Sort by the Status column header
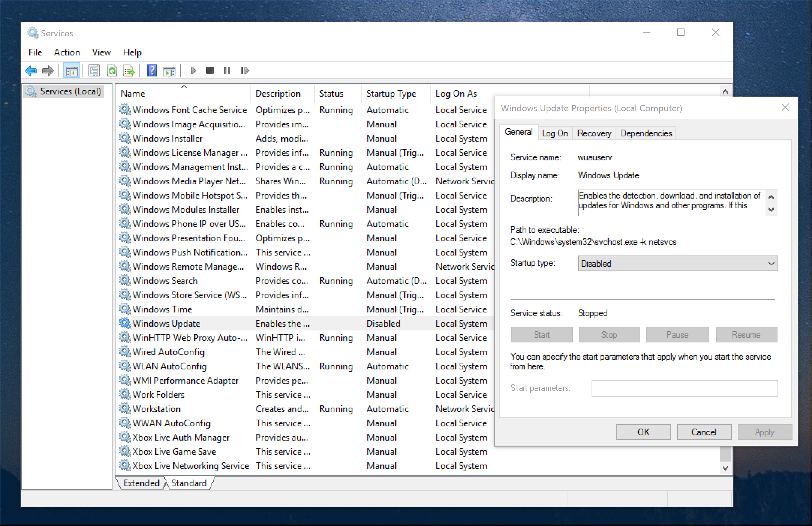 338,93
